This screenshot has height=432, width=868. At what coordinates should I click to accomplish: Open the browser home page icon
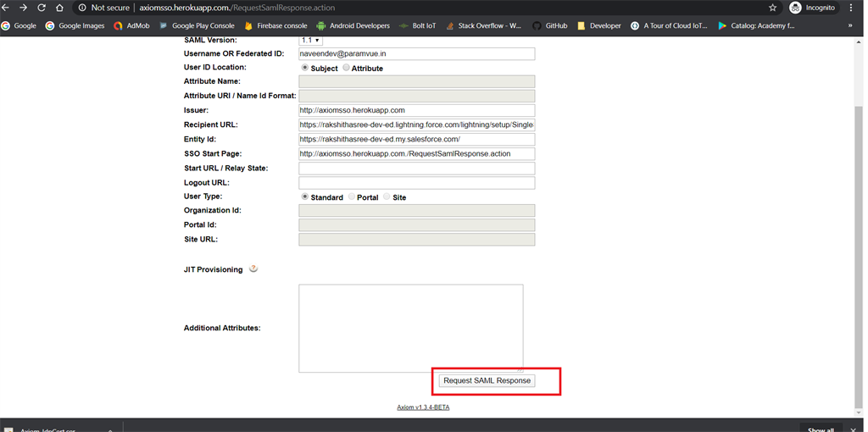(x=59, y=8)
